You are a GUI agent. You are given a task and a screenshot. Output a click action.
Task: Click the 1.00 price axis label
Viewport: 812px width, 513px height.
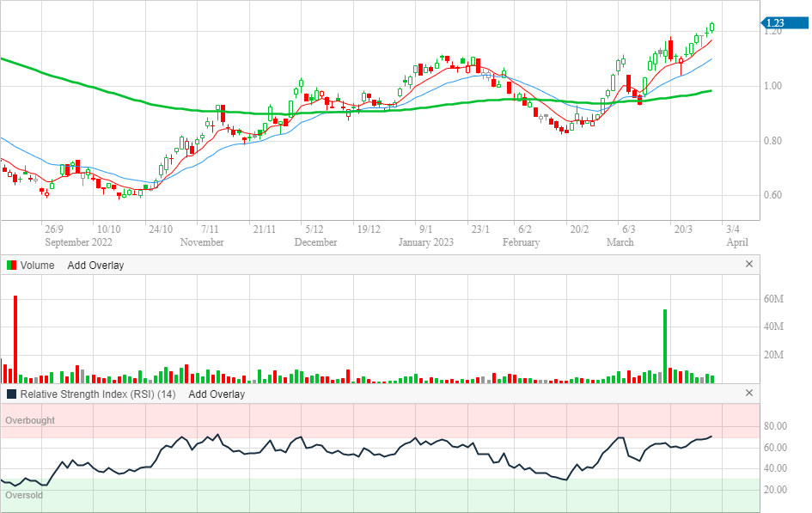pos(776,86)
